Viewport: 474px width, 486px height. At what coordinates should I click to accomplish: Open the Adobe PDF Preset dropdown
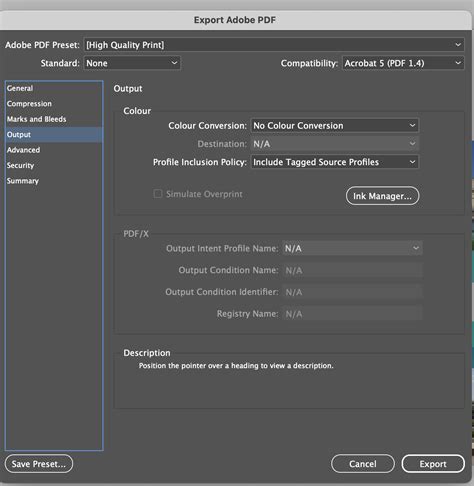tap(274, 45)
